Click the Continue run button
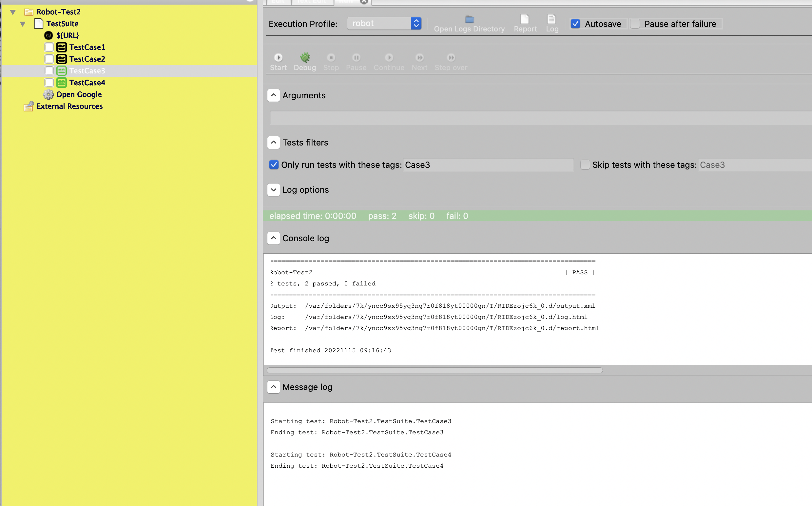The width and height of the screenshot is (812, 506). pos(389,62)
